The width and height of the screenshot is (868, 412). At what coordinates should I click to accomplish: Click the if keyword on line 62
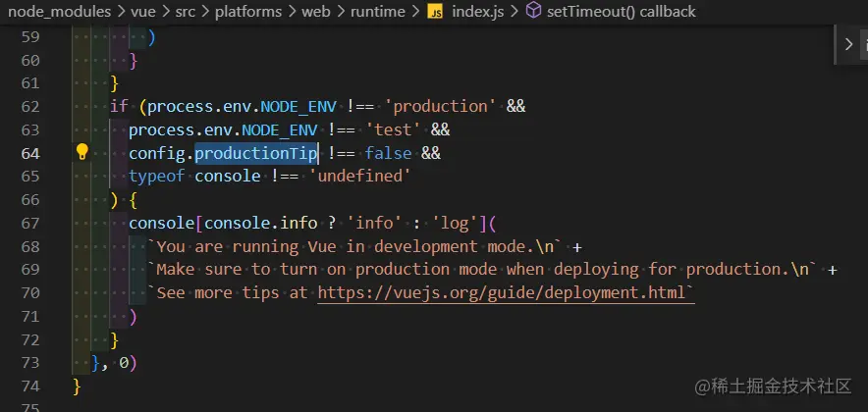pos(119,106)
